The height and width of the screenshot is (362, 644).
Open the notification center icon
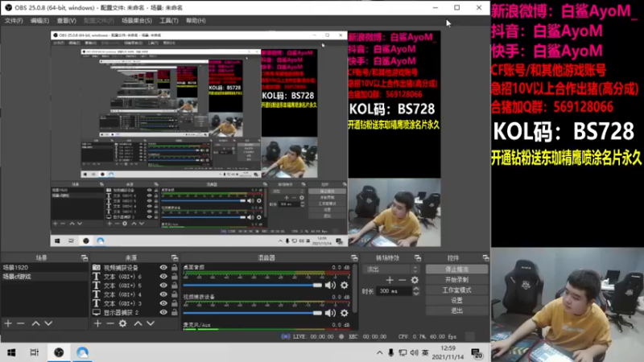(477, 353)
